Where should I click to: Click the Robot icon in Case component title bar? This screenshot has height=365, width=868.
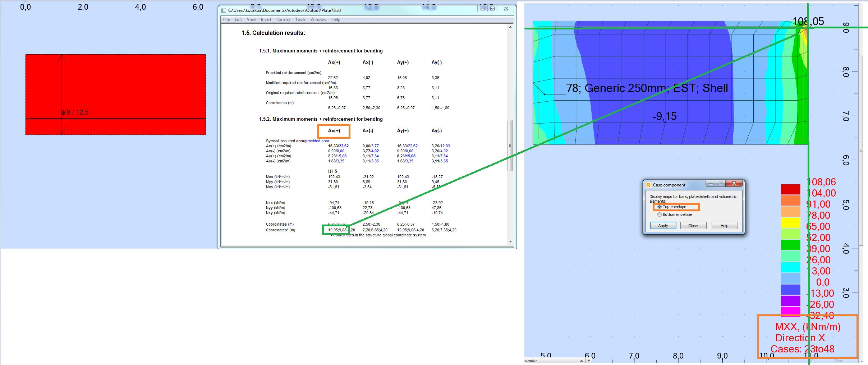[649, 184]
